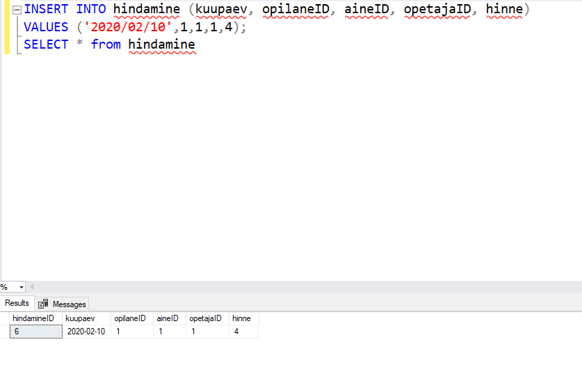Click the aineID column name in query
The width and height of the screenshot is (582, 392).
(366, 9)
